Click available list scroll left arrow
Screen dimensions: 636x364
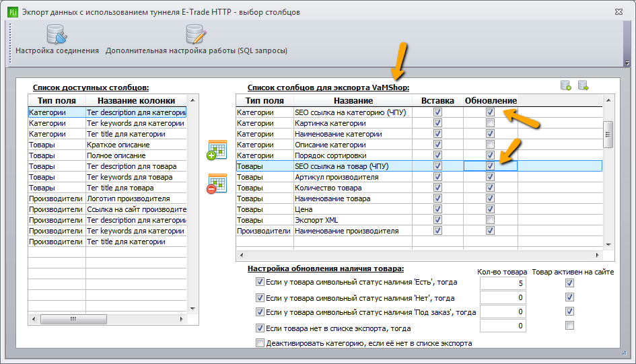pos(34,319)
